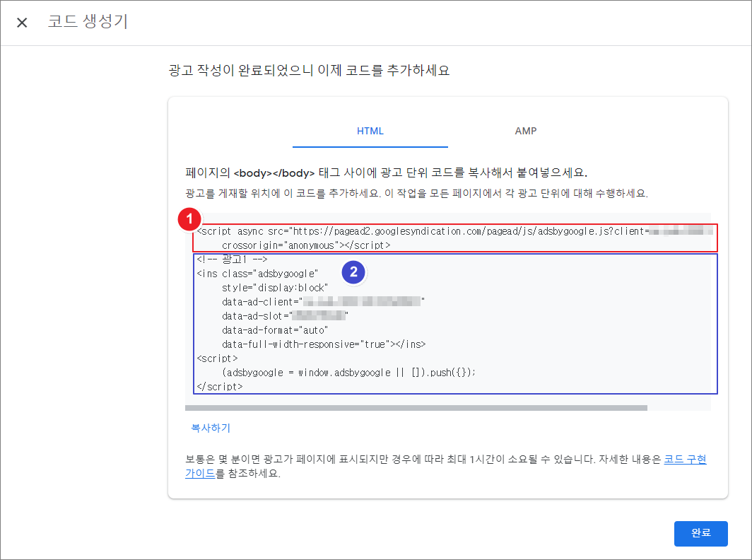752x560 pixels.
Task: Click the body tag instruction sentence
Action: (x=387, y=173)
